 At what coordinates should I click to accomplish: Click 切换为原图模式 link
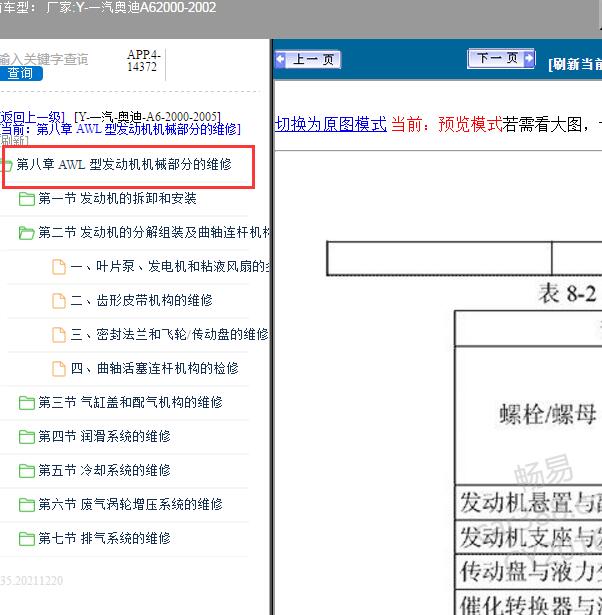pos(331,124)
